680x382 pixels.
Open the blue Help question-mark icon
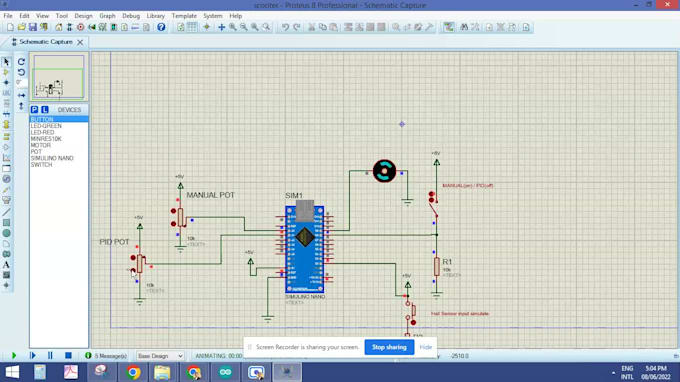pos(161,27)
